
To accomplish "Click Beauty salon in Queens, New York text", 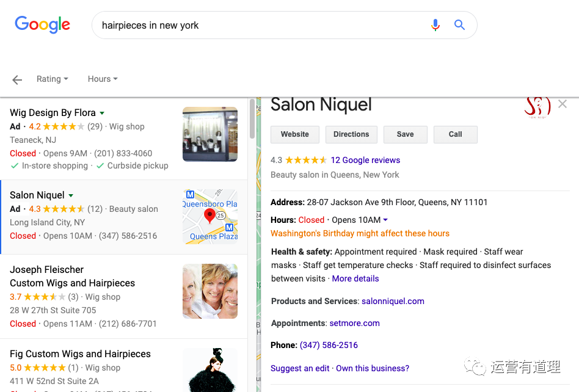I will 335,175.
